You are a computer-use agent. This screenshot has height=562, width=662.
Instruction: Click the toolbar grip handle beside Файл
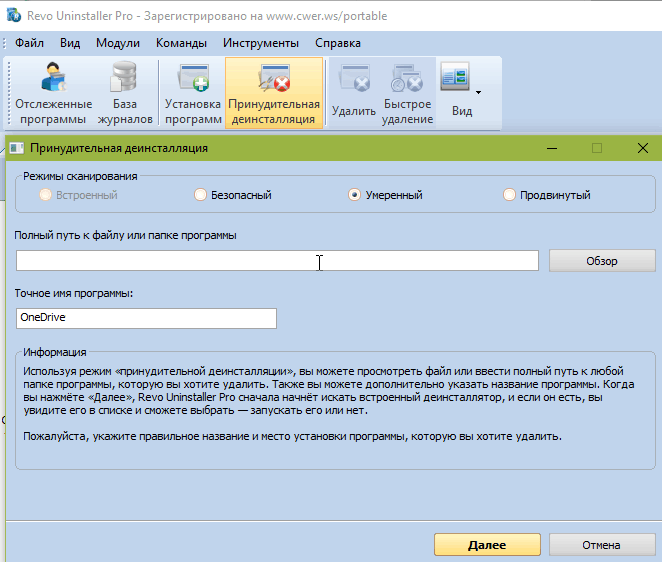click(5, 43)
